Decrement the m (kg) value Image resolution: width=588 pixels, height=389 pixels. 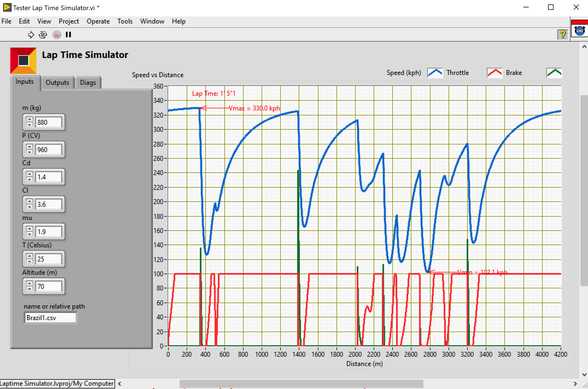[x=30, y=125]
